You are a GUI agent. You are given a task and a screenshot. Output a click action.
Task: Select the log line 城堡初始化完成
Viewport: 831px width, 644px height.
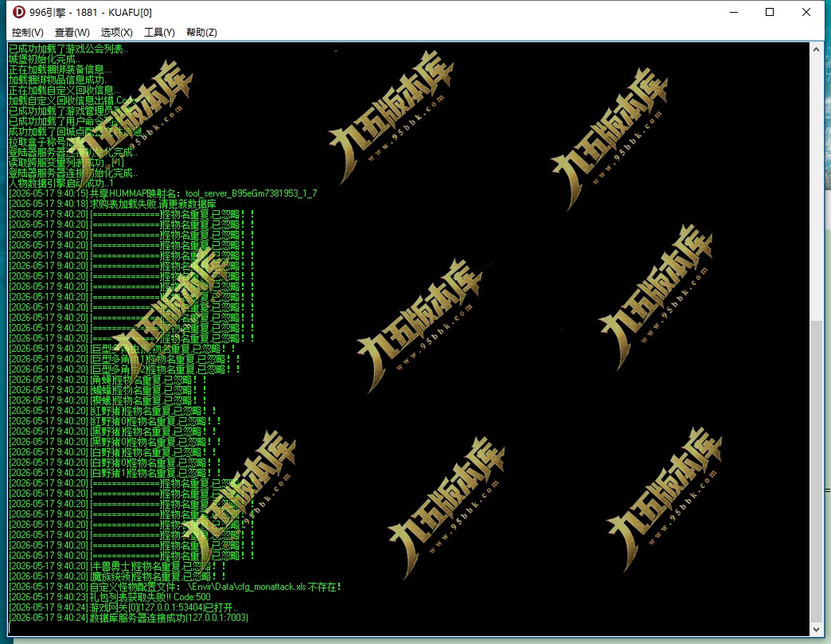coord(45,60)
